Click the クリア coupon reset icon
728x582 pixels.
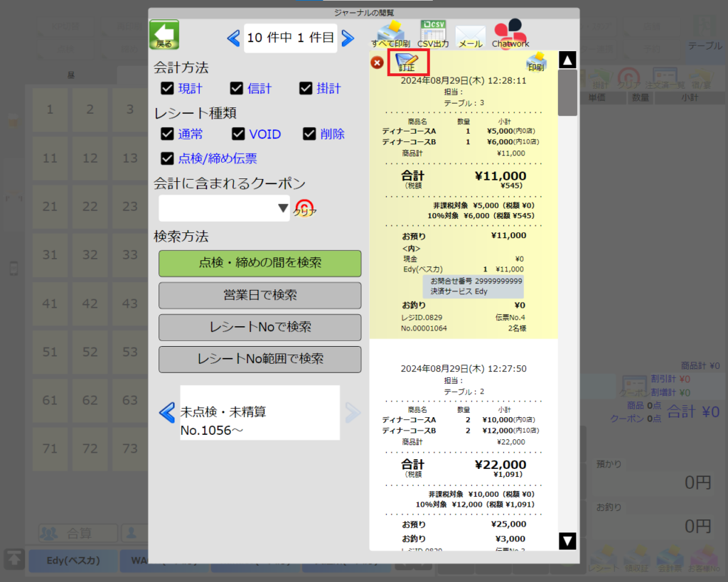305,208
